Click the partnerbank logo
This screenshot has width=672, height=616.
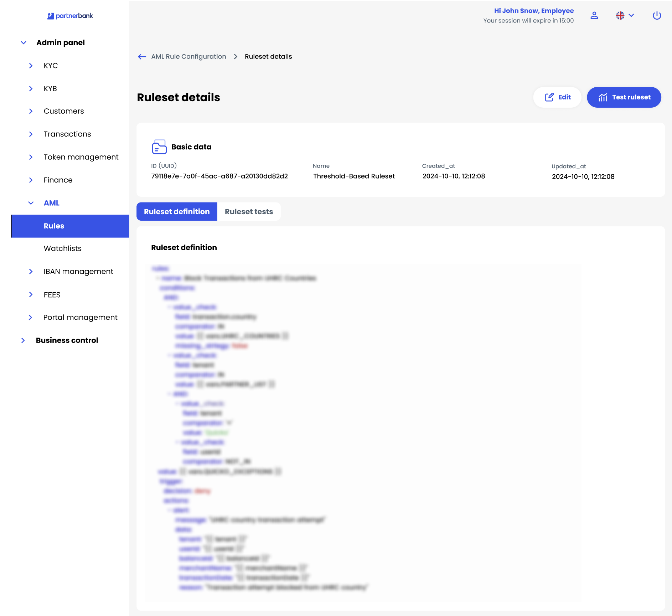[70, 16]
